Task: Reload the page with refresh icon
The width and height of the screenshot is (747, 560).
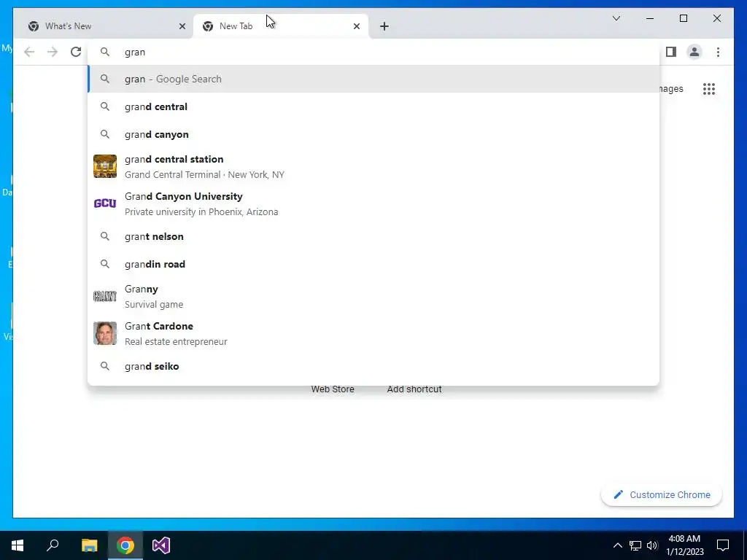Action: pos(76,52)
